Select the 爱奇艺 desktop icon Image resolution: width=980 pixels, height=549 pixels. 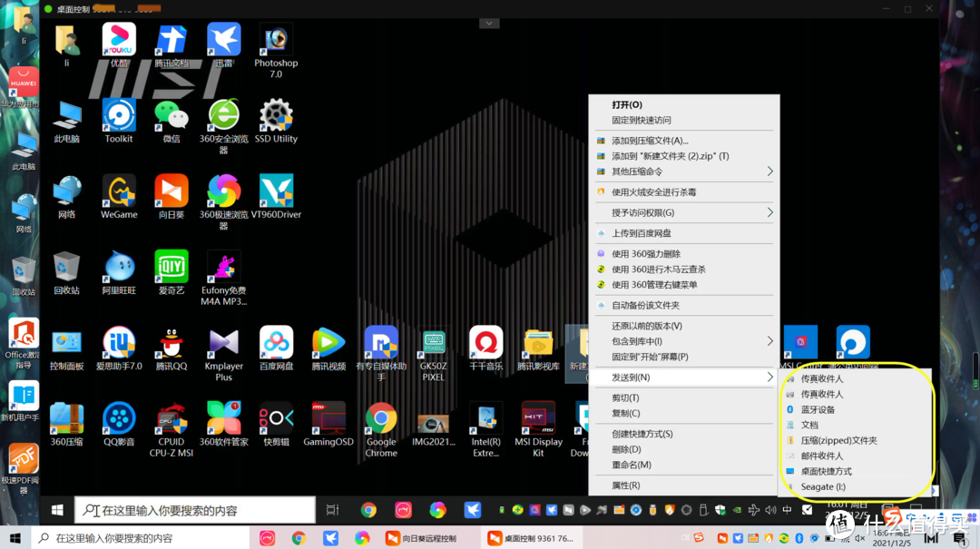171,272
